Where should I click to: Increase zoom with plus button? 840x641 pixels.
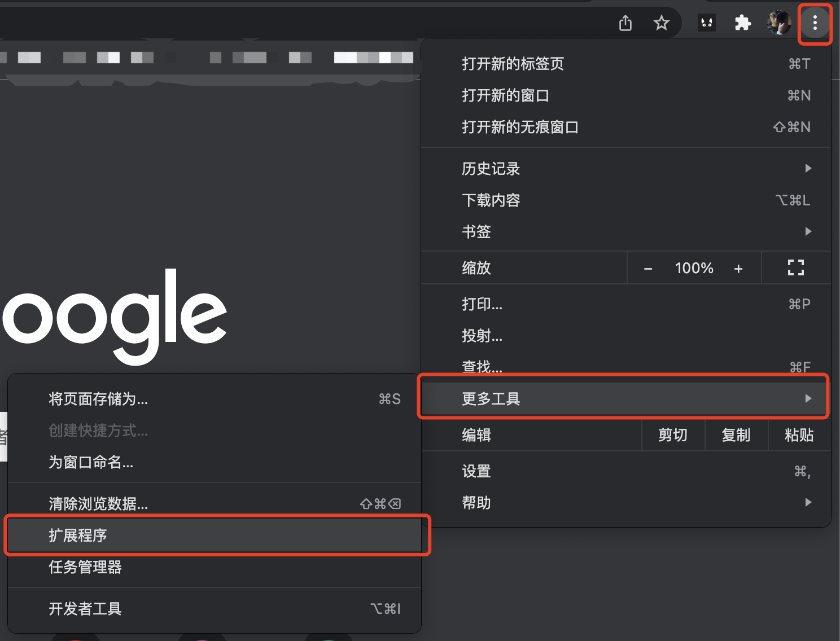pos(738,269)
